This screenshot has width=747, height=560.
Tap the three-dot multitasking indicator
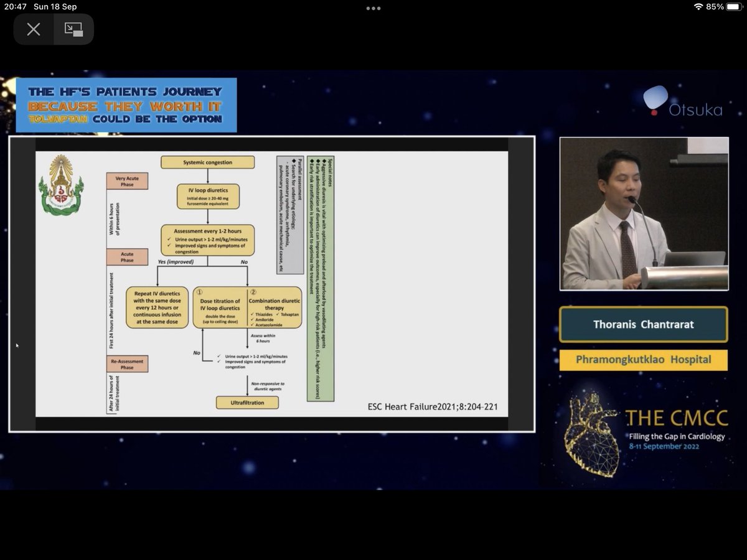(x=373, y=9)
